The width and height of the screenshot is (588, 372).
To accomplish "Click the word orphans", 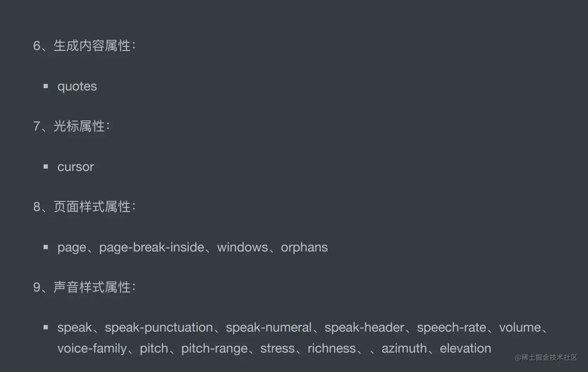I will pyautogui.click(x=304, y=247).
